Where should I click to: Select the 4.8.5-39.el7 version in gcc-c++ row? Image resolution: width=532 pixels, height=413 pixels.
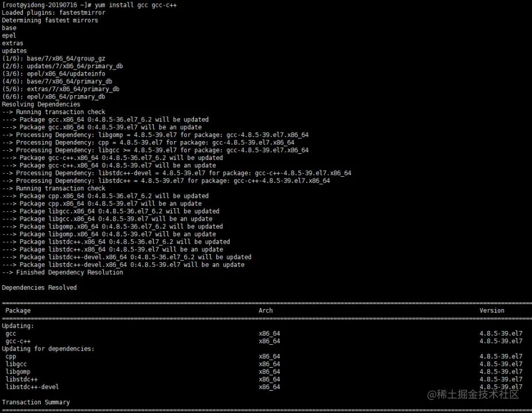[501, 341]
